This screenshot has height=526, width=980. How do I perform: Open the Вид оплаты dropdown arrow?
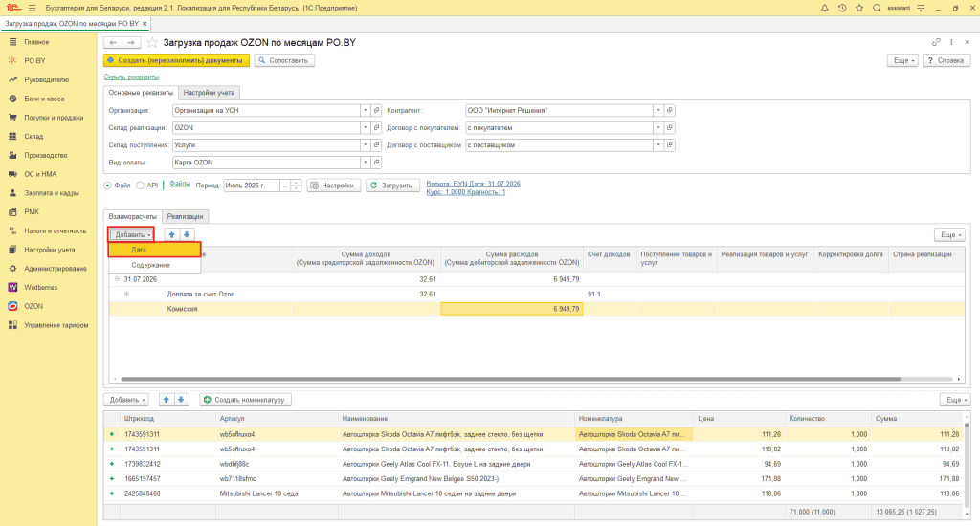(x=365, y=163)
